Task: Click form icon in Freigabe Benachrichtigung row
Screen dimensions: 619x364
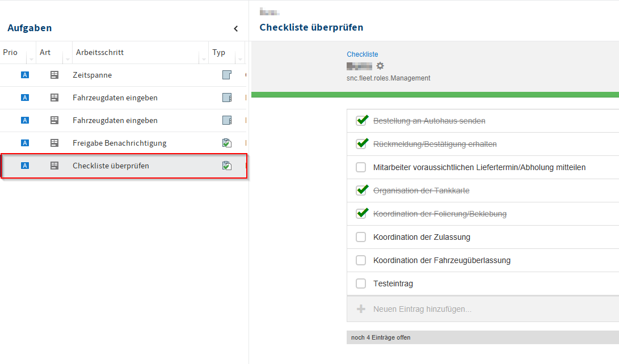Action: (x=54, y=143)
